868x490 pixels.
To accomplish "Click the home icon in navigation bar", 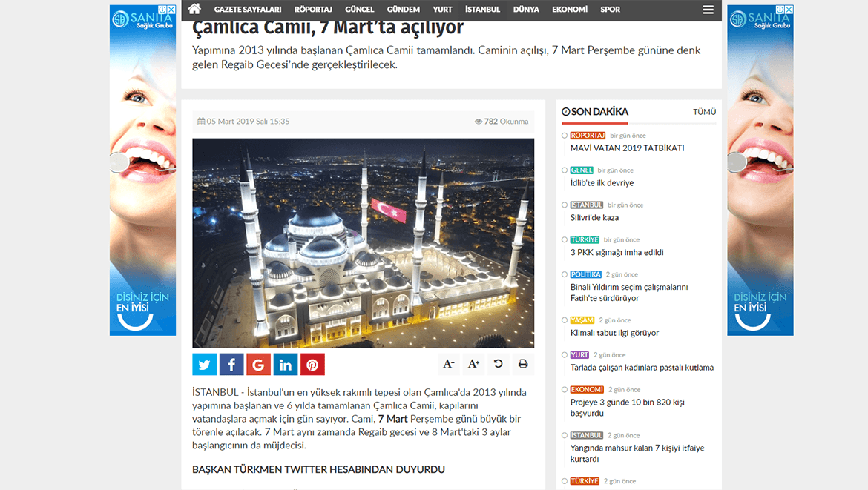I will 194,10.
